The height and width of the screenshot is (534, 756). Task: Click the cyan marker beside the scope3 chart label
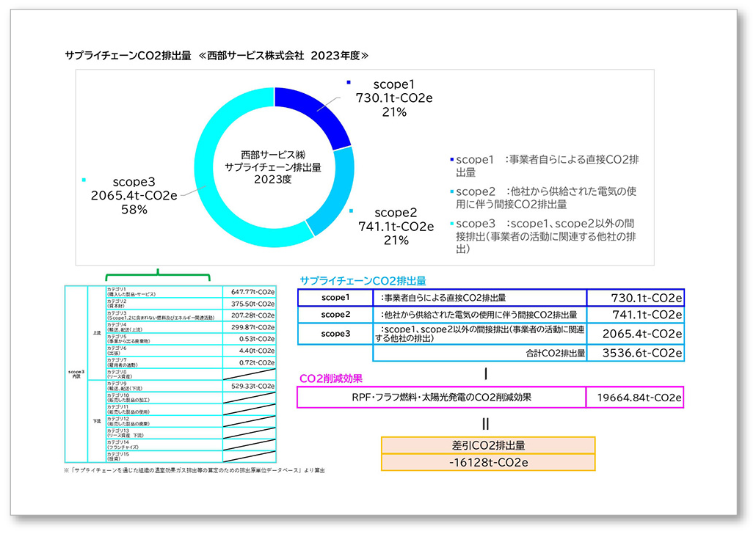click(x=84, y=180)
